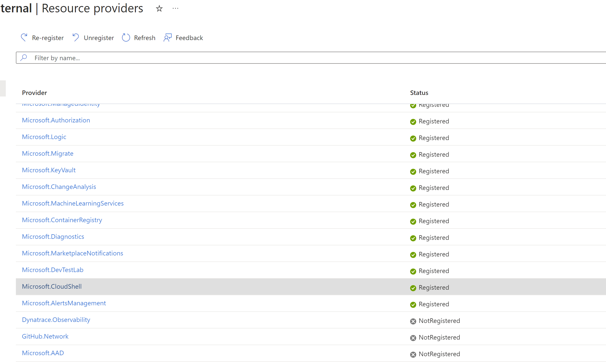Focus the Filter by name input
606x364 pixels.
311,58
